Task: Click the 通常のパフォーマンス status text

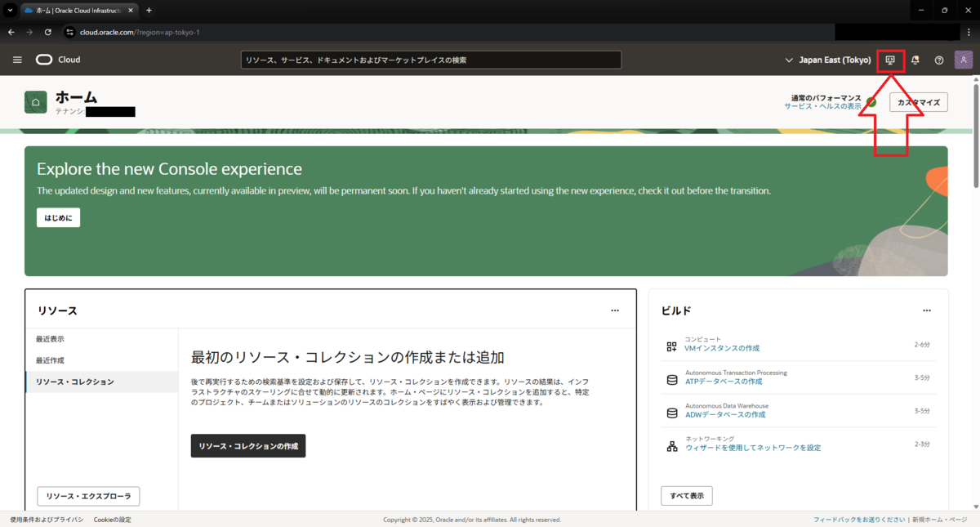Action: [826, 97]
